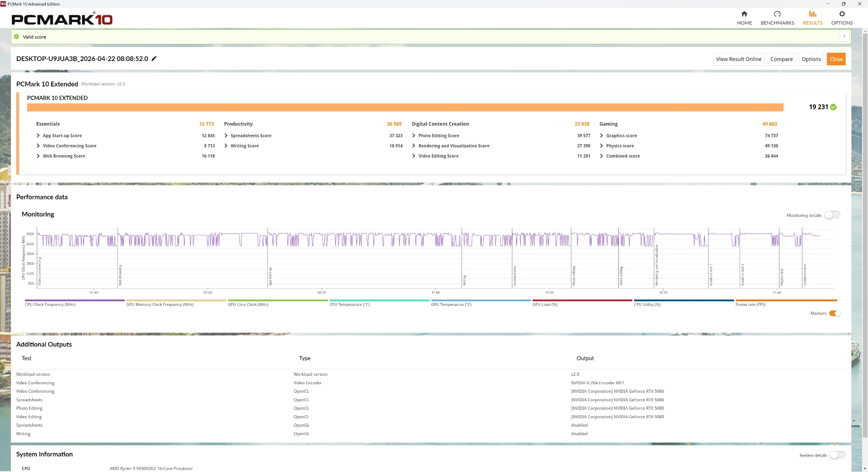Expand App Start-up Score row
The width and height of the screenshot is (868, 472).
(38, 136)
